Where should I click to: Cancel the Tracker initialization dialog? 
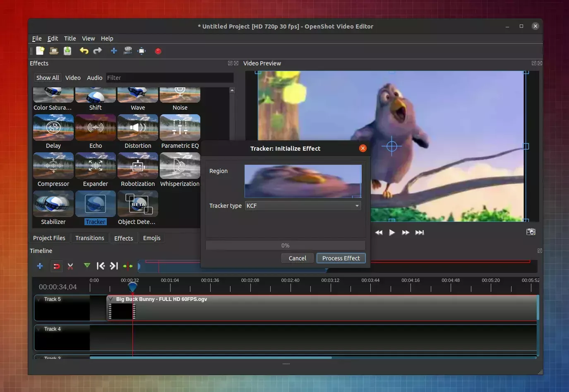click(297, 258)
